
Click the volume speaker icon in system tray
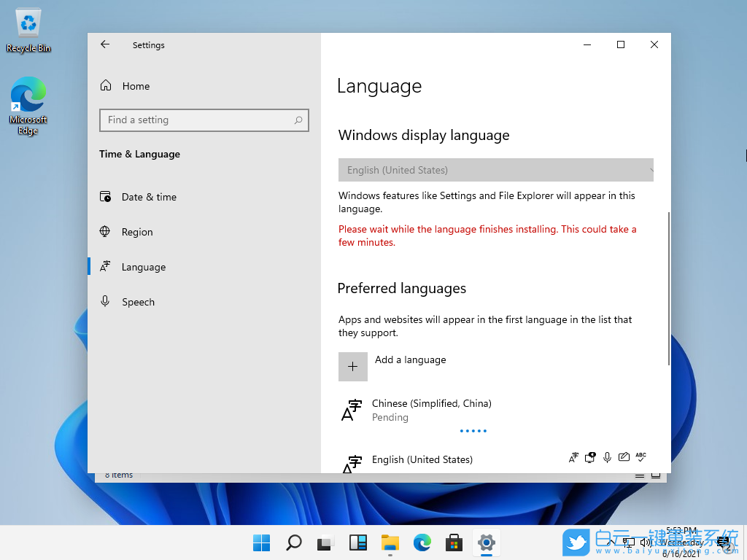click(x=645, y=542)
